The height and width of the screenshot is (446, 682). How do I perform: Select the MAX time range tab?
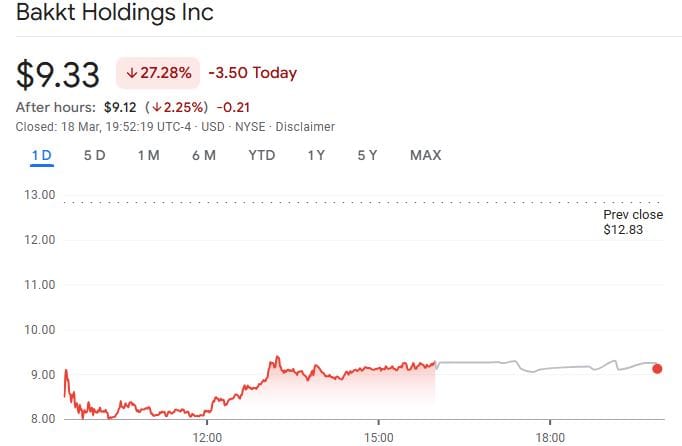425,155
